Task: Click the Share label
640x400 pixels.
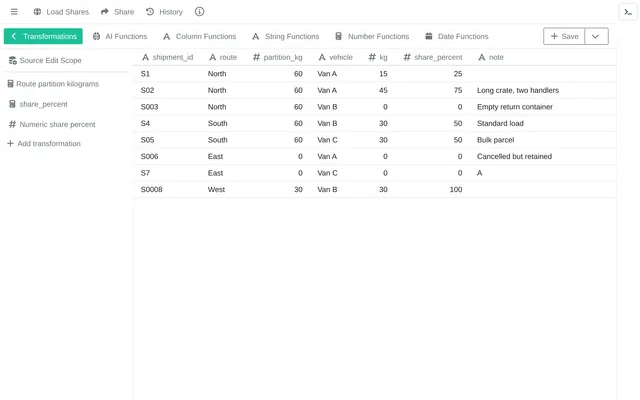Action: click(x=124, y=12)
